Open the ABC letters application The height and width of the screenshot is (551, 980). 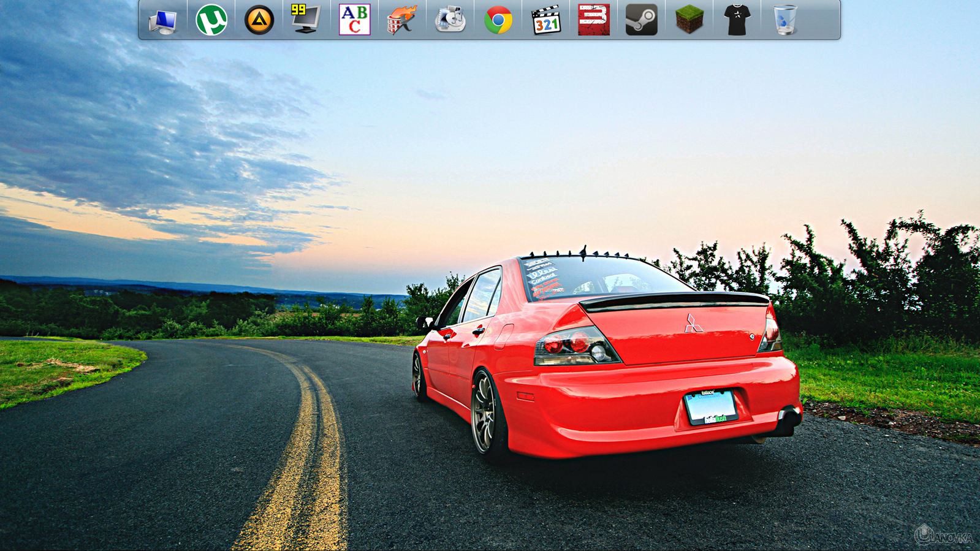[354, 20]
